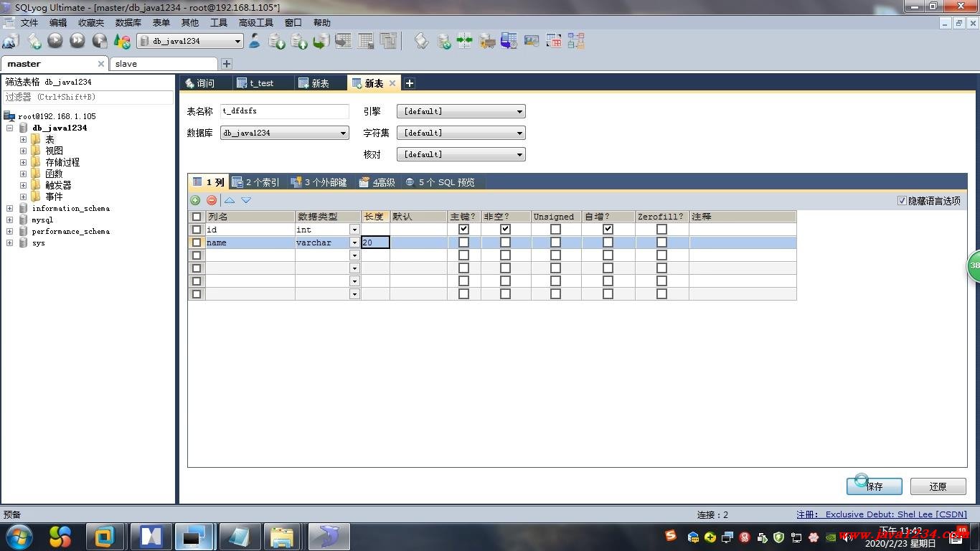Viewport: 980px width, 551px height.
Task: Toggle 自增 checkbox for id row
Action: click(x=608, y=230)
